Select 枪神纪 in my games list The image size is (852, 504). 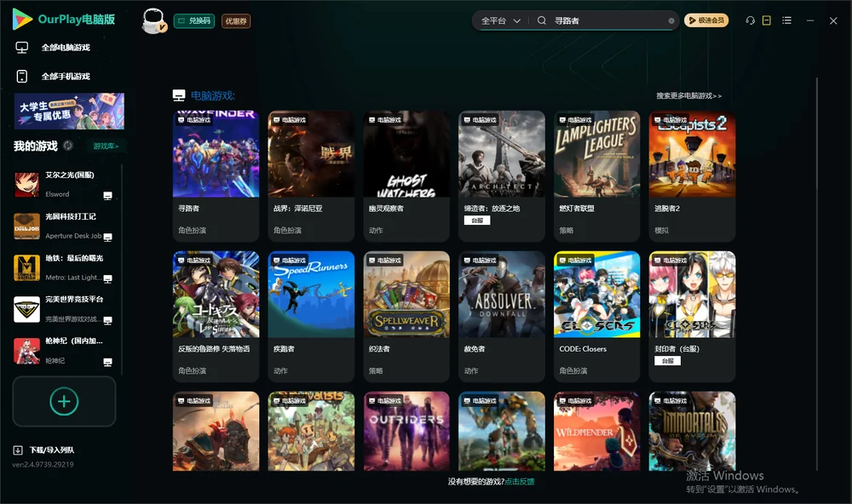[x=64, y=351]
